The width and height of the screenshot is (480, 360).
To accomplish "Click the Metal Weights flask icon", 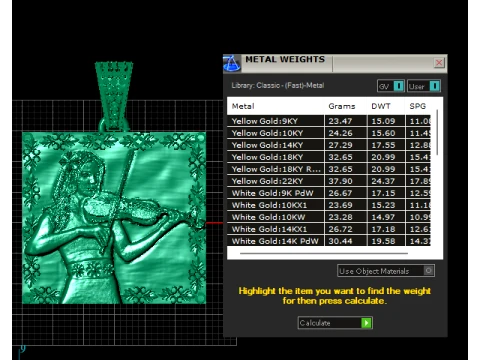I will [x=232, y=63].
